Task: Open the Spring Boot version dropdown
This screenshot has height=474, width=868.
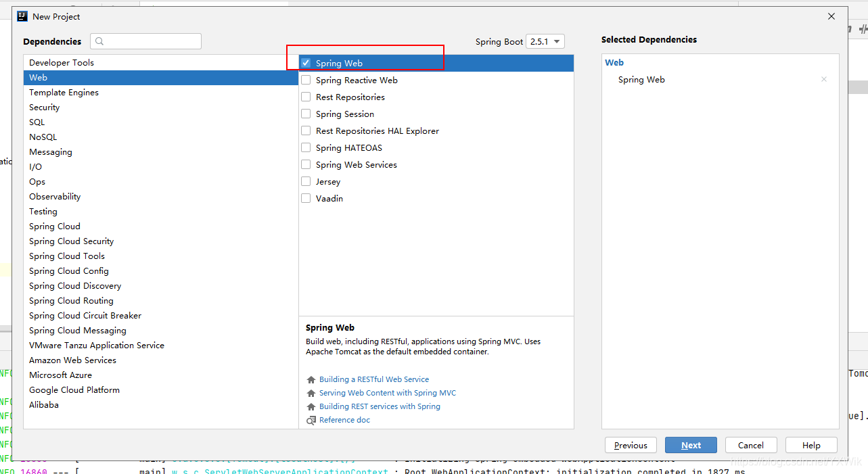Action: 545,41
